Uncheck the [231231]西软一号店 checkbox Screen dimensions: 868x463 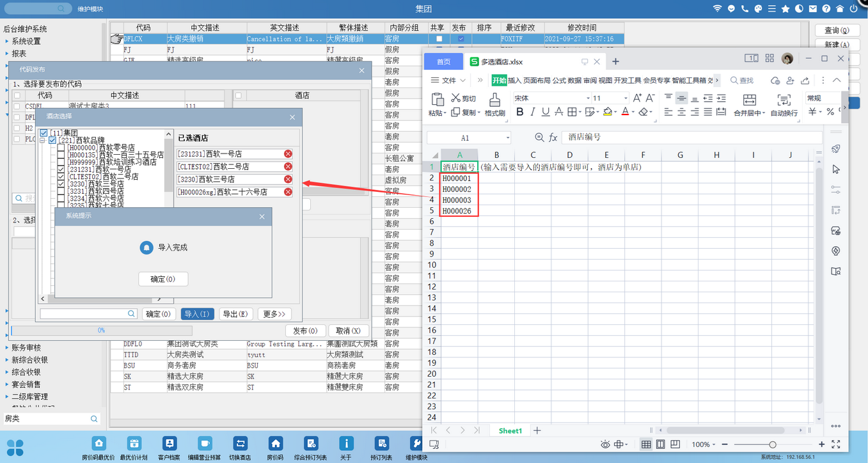[x=61, y=169]
